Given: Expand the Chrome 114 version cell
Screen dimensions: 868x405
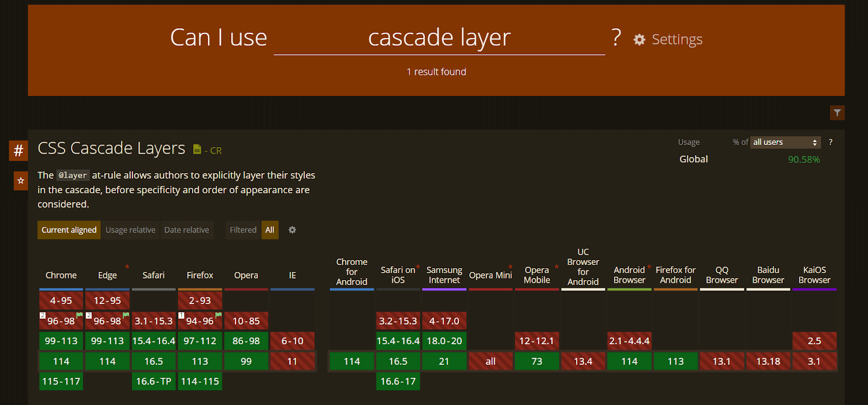Looking at the screenshot, I should 61,361.
